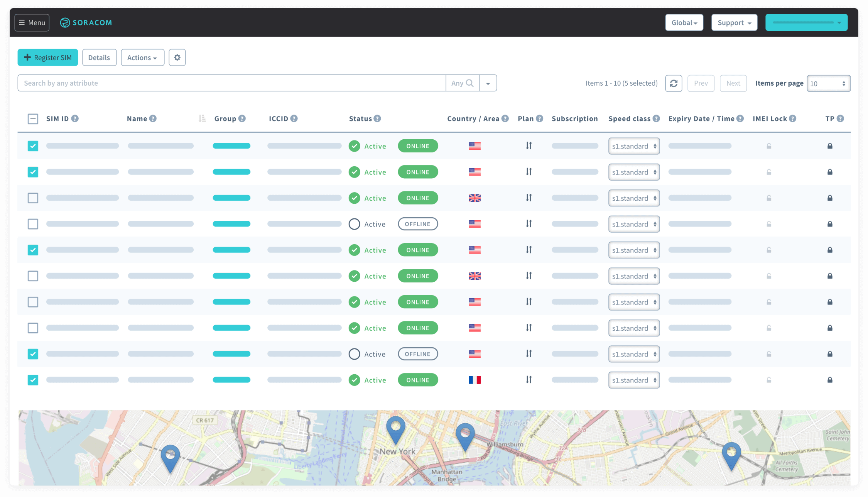This screenshot has height=497, width=868.
Task: Toggle the select-all checkbox in header
Action: [x=33, y=119]
